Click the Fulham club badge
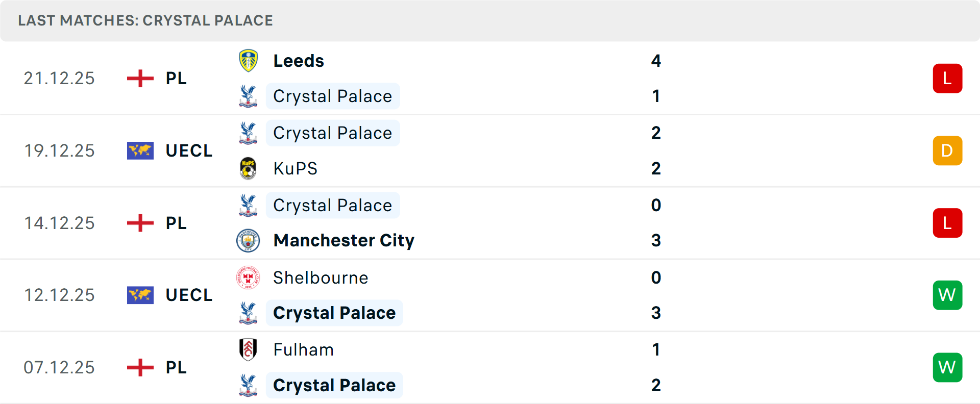The height and width of the screenshot is (404, 980). (x=248, y=349)
